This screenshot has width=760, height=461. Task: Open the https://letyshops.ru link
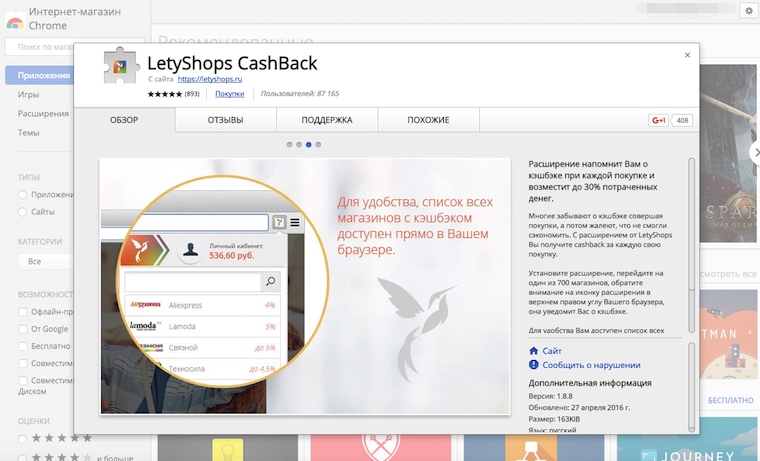point(210,79)
